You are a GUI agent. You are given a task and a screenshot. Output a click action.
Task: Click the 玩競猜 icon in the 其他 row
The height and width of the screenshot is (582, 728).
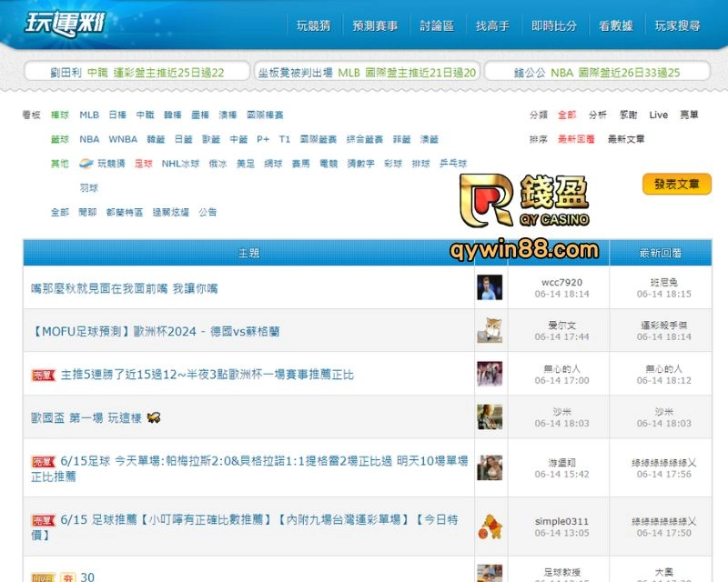pyautogui.click(x=86, y=164)
